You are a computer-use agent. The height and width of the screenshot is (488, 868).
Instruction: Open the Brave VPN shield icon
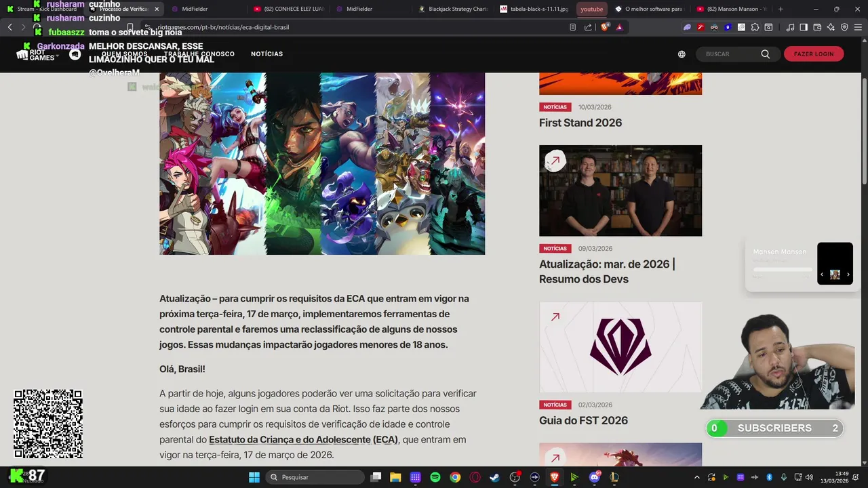tap(844, 27)
